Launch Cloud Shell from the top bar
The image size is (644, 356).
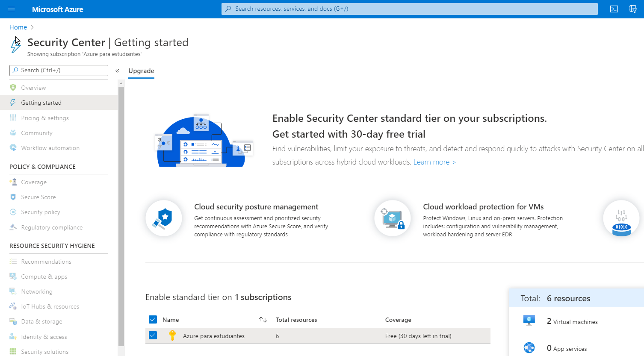pyautogui.click(x=614, y=9)
